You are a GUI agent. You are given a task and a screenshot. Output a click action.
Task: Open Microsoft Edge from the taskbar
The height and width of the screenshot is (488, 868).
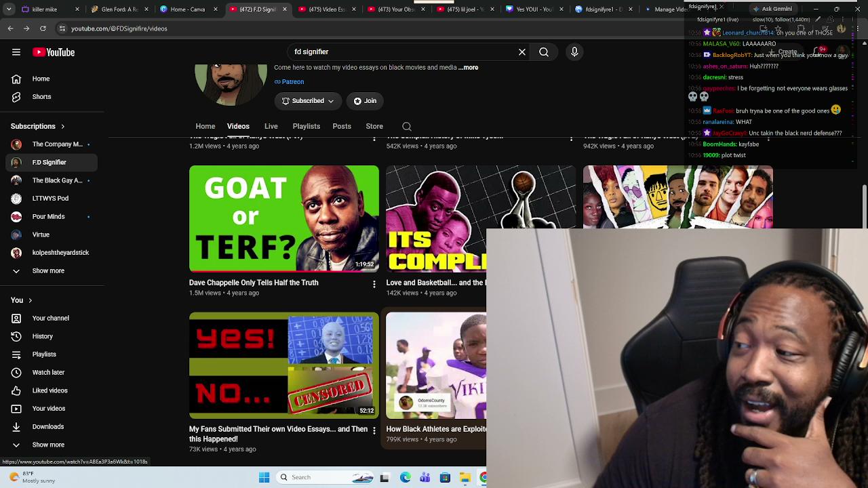pyautogui.click(x=406, y=477)
